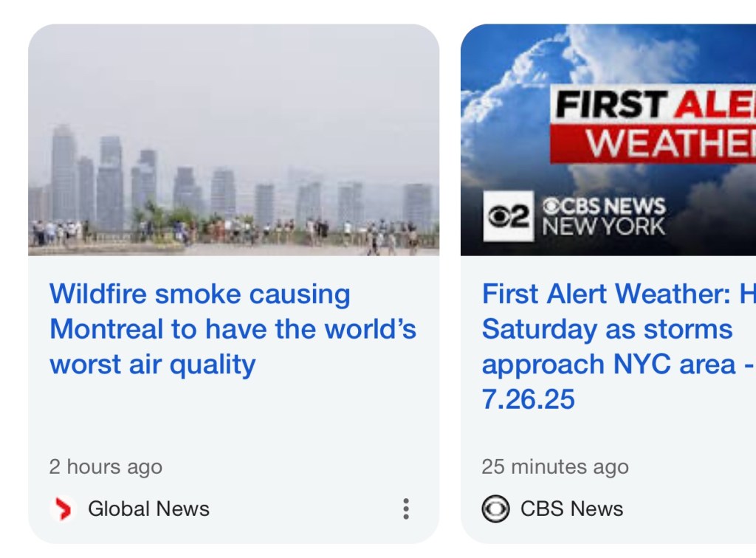Click empty space below the Montreal headline
756x558 pixels.
click(x=233, y=417)
